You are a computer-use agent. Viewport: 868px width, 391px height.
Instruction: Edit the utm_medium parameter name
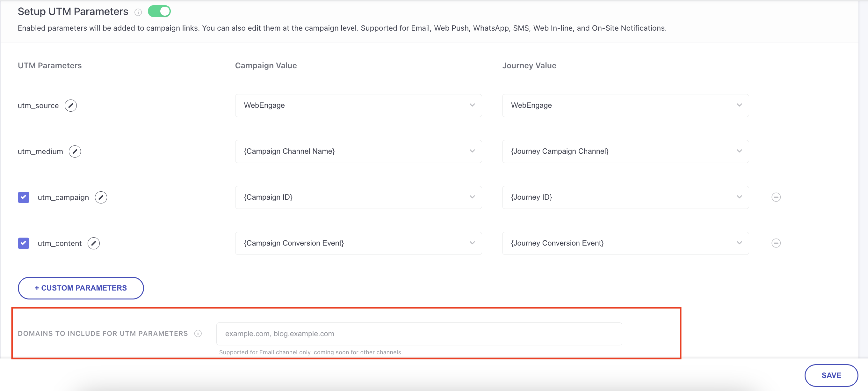[75, 151]
